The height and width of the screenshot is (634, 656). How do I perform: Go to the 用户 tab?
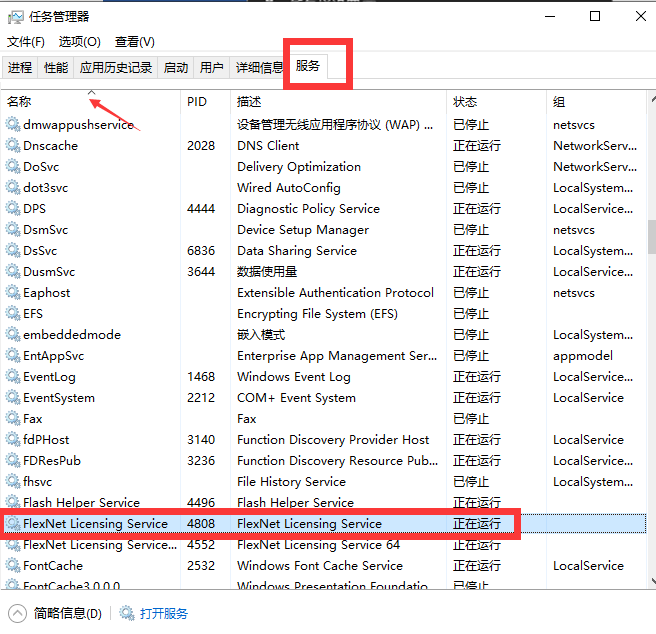click(x=211, y=67)
